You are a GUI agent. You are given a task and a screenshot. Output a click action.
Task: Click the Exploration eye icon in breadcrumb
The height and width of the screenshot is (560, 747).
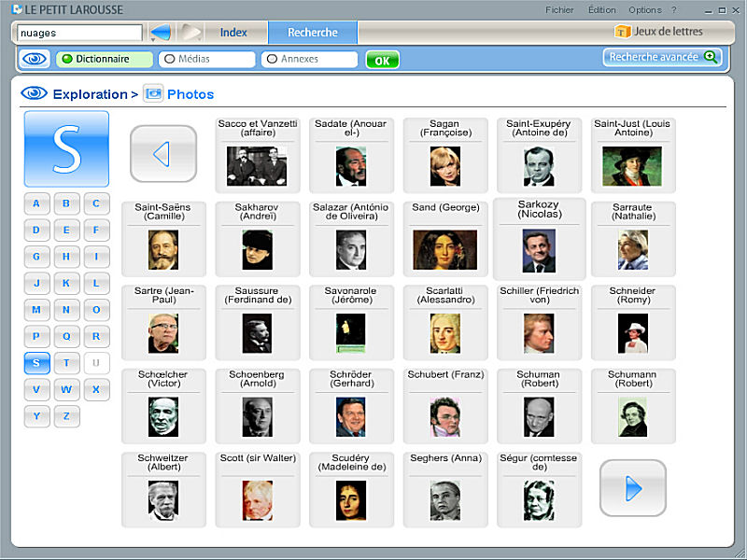(34, 92)
